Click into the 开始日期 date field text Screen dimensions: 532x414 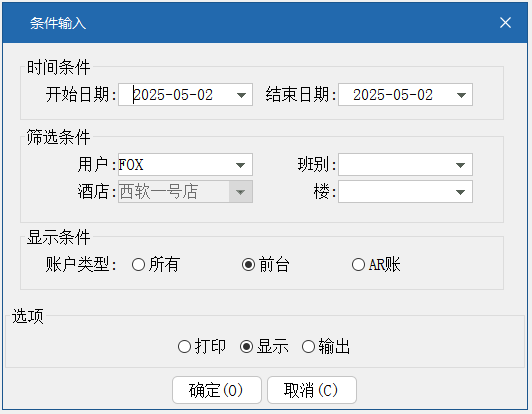pos(173,95)
